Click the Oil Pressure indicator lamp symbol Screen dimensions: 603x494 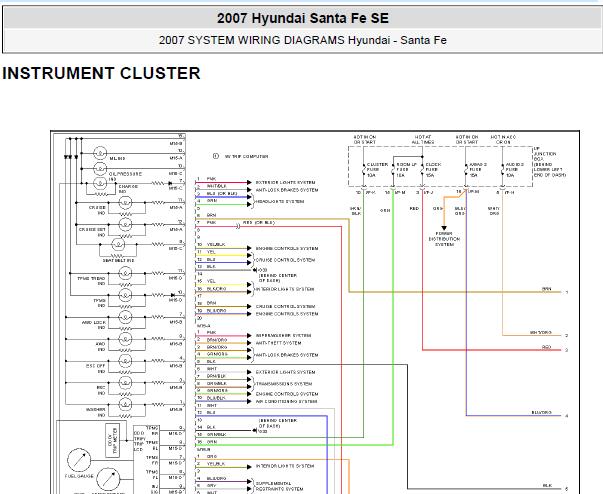(100, 168)
